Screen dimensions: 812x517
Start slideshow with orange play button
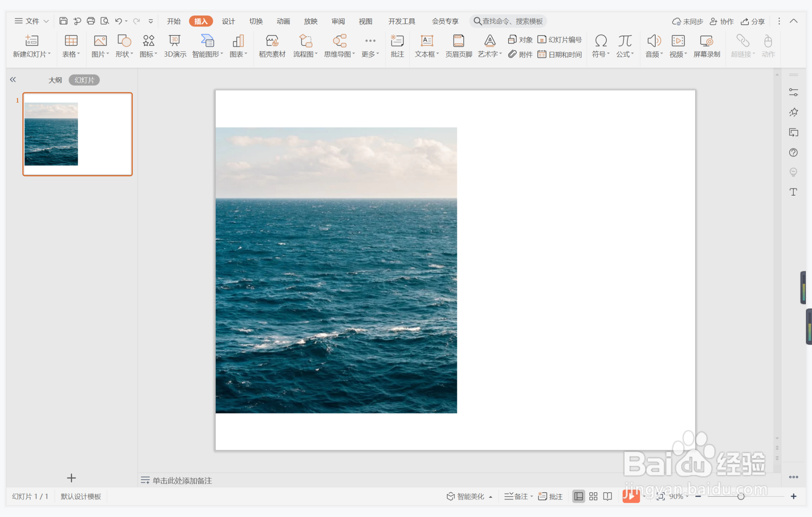click(x=630, y=496)
